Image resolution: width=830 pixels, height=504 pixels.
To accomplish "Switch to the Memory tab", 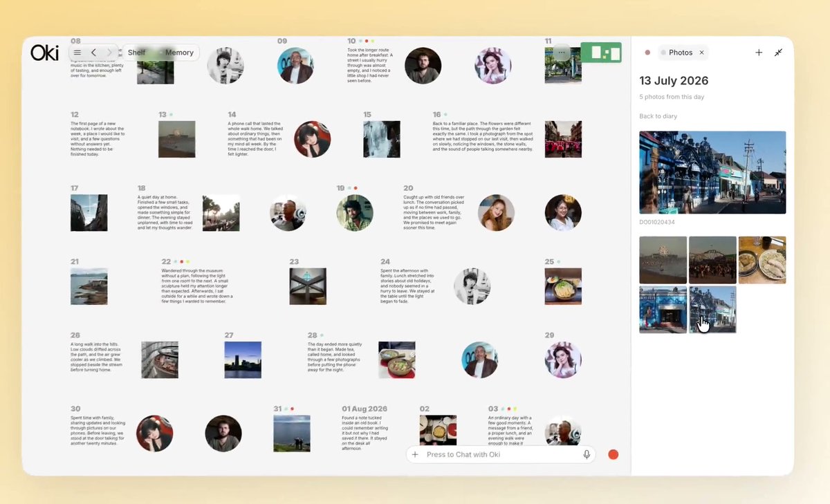I will (x=179, y=53).
